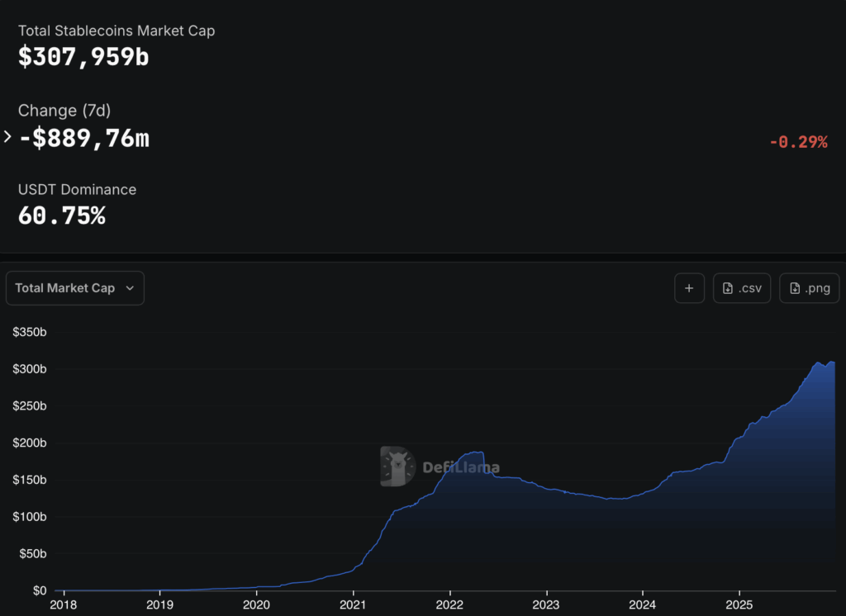Click the Total Stablecoins Market Cap label
This screenshot has height=616, width=846.
click(116, 31)
